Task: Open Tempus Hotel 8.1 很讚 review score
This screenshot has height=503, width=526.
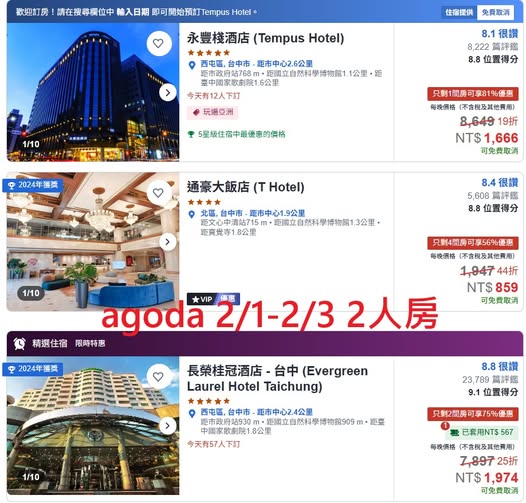Action: (x=499, y=34)
